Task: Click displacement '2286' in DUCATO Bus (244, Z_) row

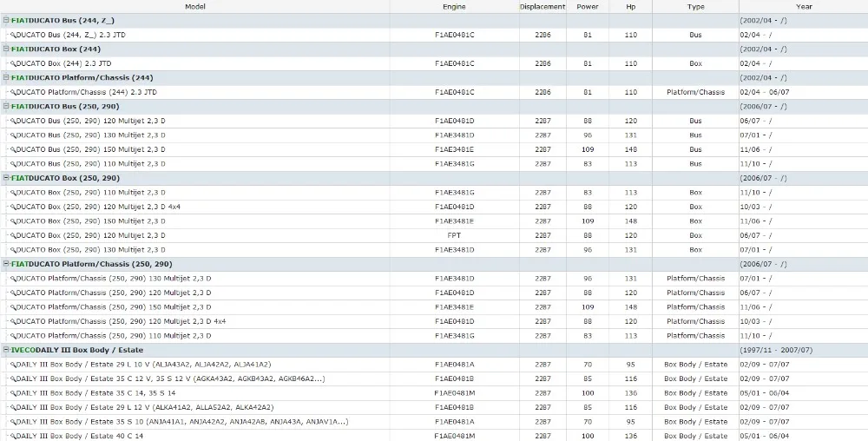Action: [542, 35]
